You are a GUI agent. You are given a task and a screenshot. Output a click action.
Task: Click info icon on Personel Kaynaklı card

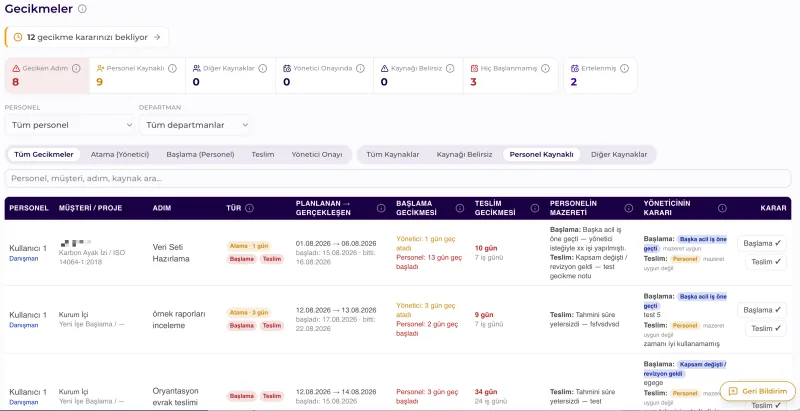[172, 68]
